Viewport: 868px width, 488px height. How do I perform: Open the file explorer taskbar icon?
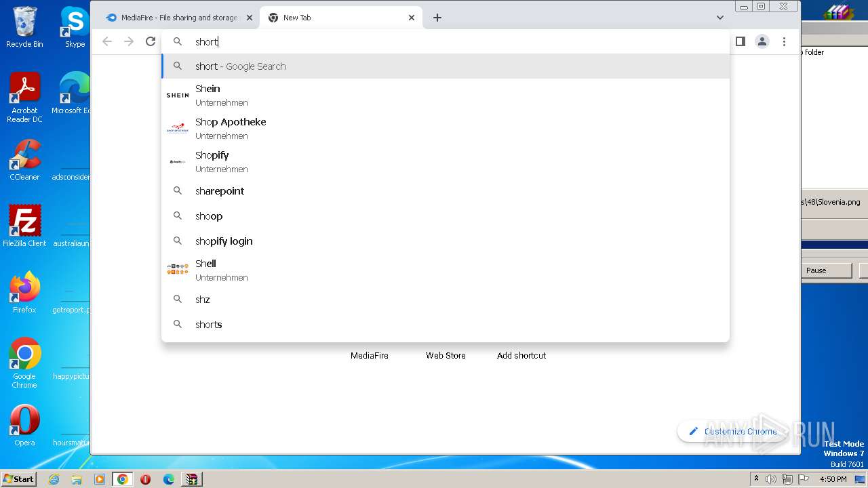point(77,479)
